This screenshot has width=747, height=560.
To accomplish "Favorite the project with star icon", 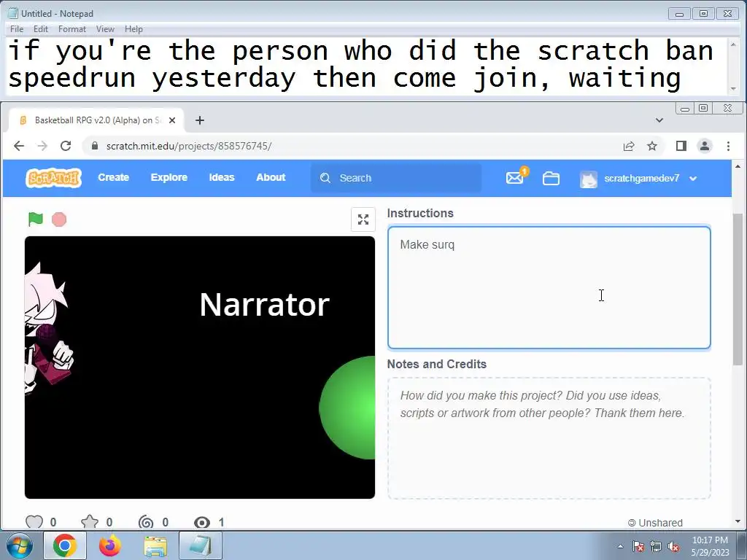I will pos(90,522).
